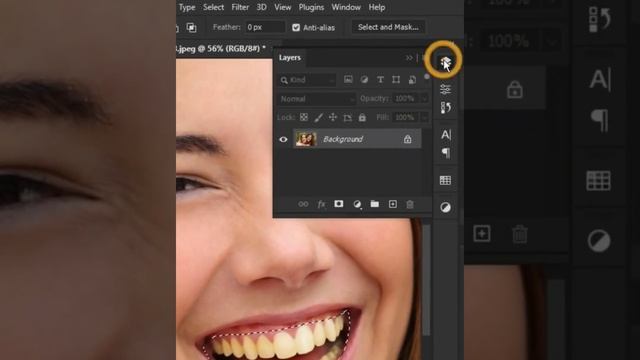
Task: Open the Window menu
Action: click(346, 7)
